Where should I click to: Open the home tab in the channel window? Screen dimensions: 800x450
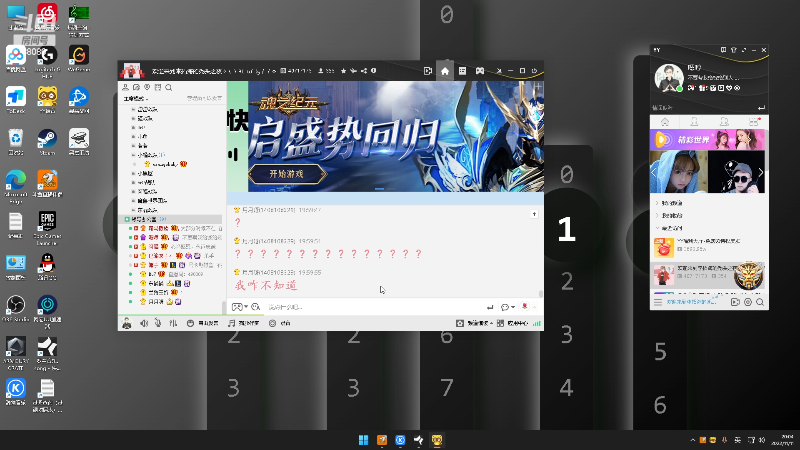click(x=445, y=71)
